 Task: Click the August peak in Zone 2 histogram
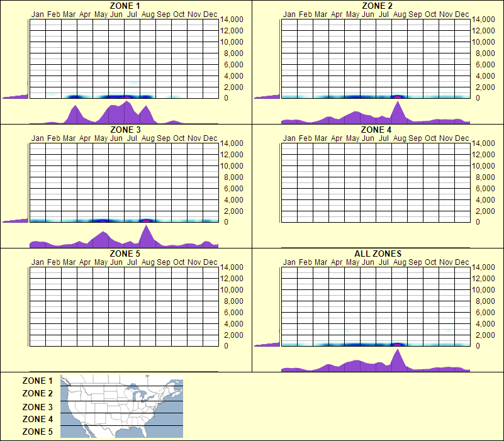(x=398, y=111)
